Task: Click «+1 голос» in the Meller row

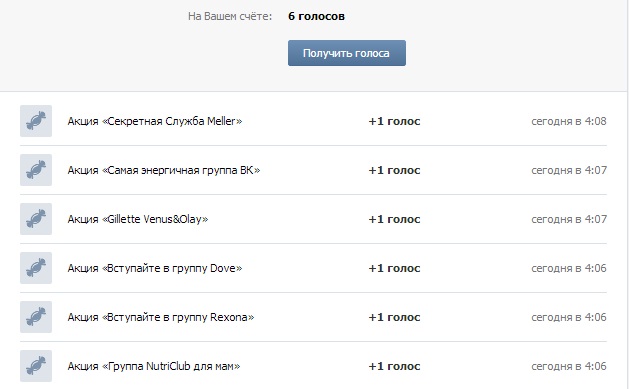Action: pos(394,121)
